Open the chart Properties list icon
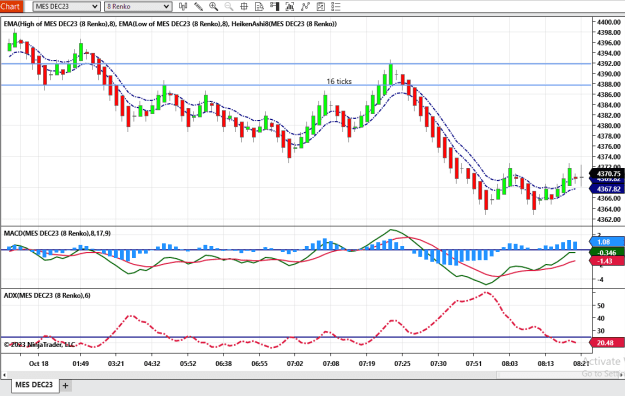Image resolution: width=625 pixels, height=396 pixels. click(336, 6)
